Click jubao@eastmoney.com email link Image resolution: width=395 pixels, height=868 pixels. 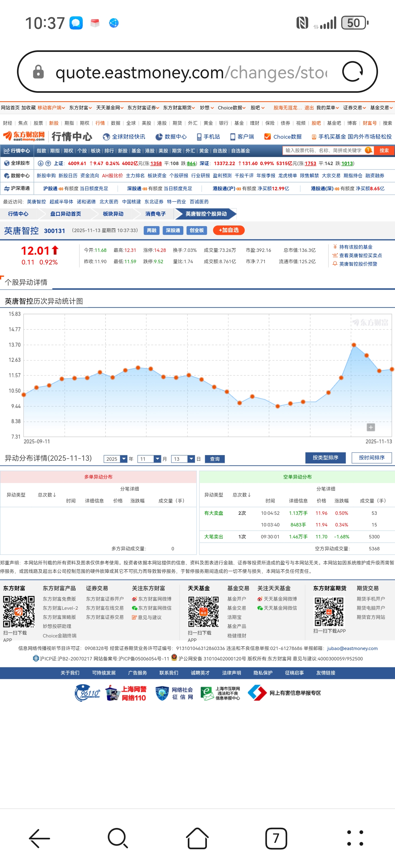click(352, 648)
